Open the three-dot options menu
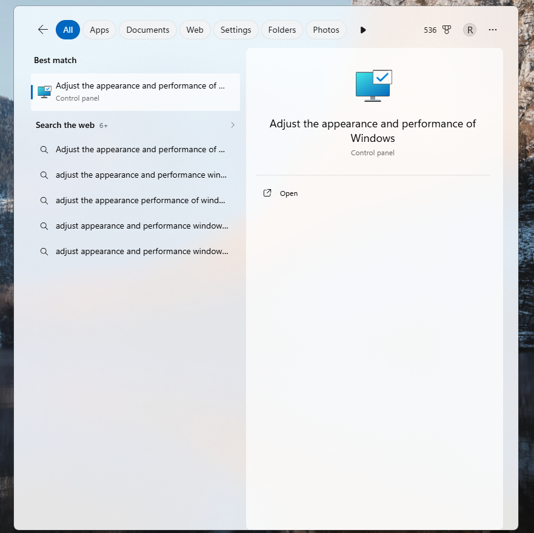534x533 pixels. [x=492, y=30]
